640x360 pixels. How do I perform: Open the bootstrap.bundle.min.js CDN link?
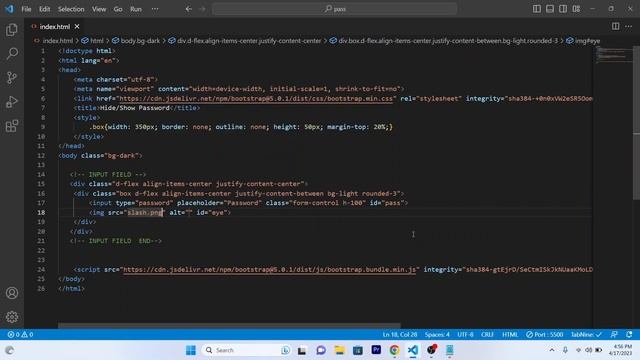pos(269,269)
